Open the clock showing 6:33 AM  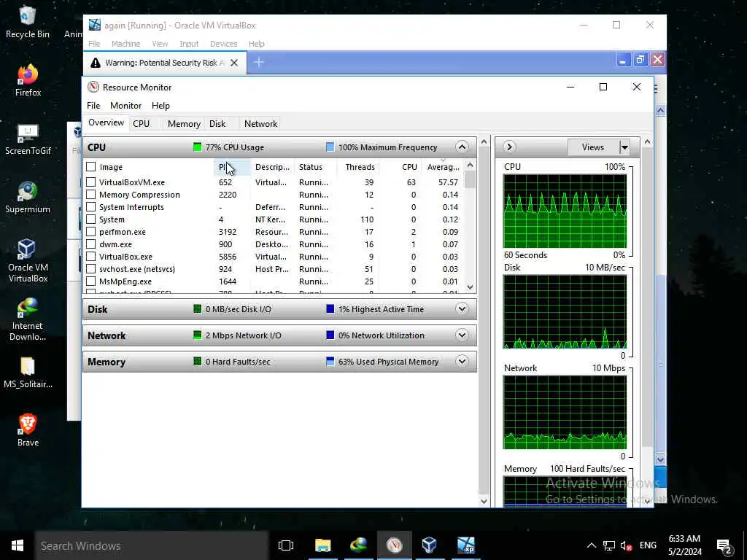tap(684, 545)
